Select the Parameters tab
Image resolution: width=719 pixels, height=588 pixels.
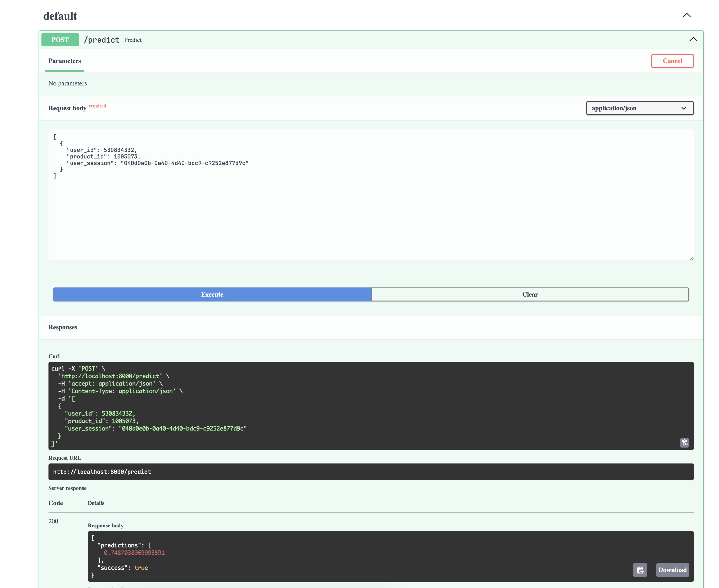[64, 61]
